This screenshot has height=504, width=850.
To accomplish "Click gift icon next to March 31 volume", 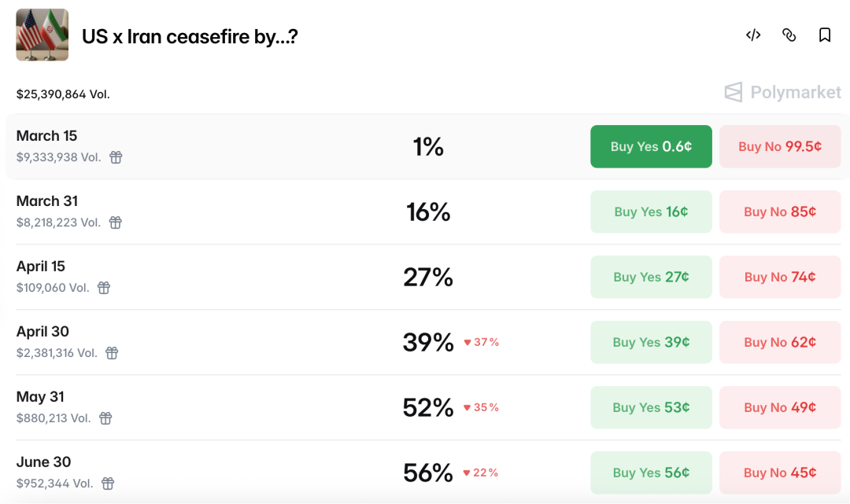I will pos(116,223).
